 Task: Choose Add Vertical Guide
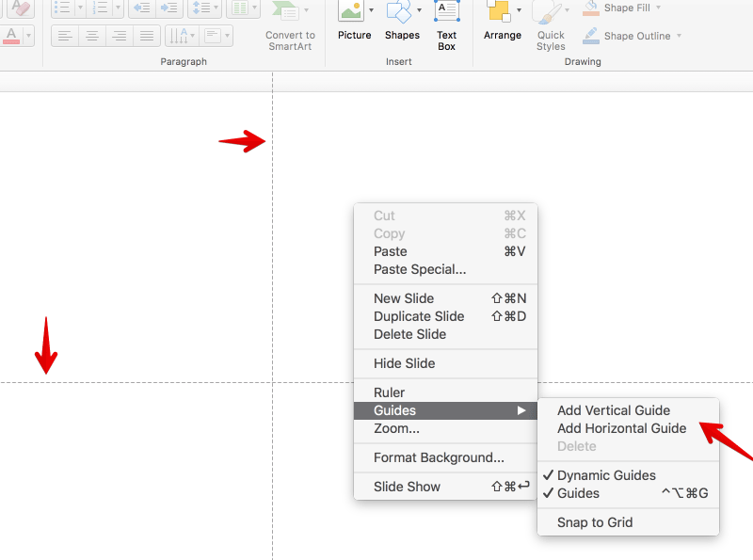pyautogui.click(x=614, y=410)
